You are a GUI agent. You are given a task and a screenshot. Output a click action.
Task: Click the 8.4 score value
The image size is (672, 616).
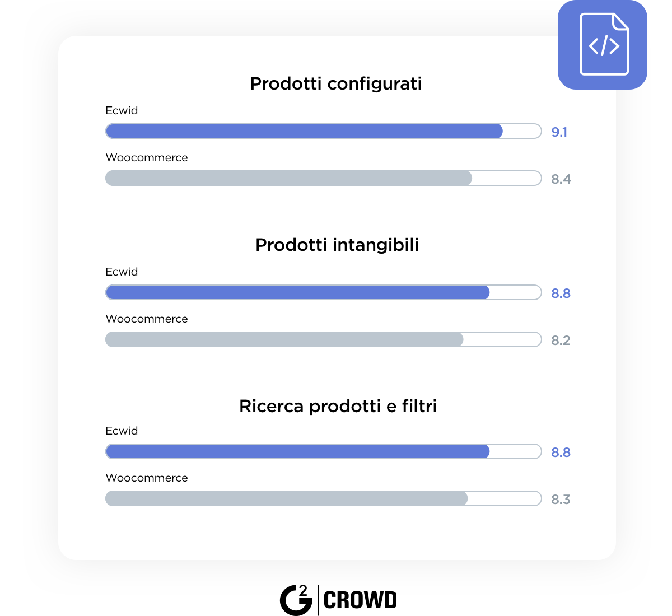[x=561, y=179]
